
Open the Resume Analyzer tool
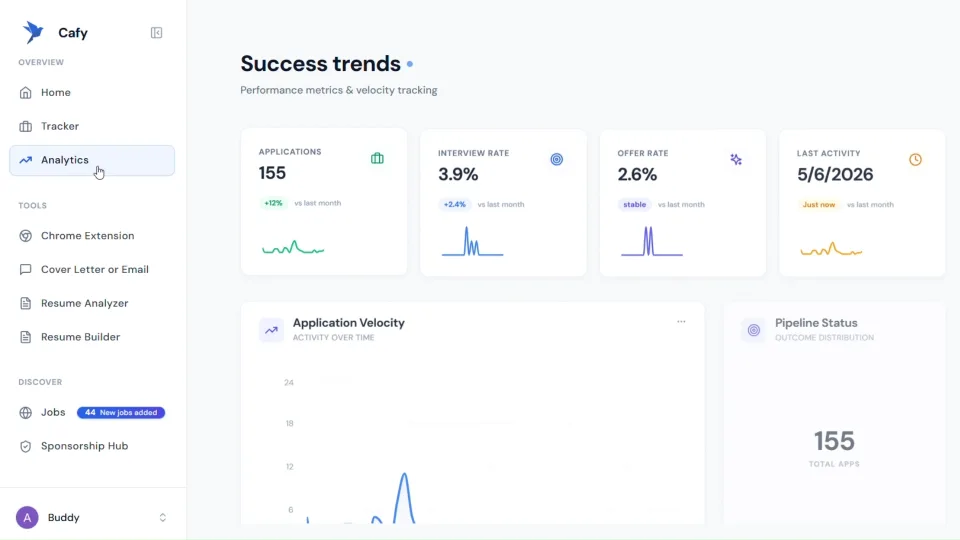[x=92, y=303]
